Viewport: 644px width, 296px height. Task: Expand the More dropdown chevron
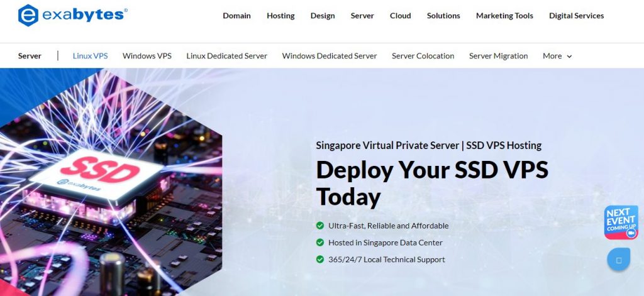(569, 56)
